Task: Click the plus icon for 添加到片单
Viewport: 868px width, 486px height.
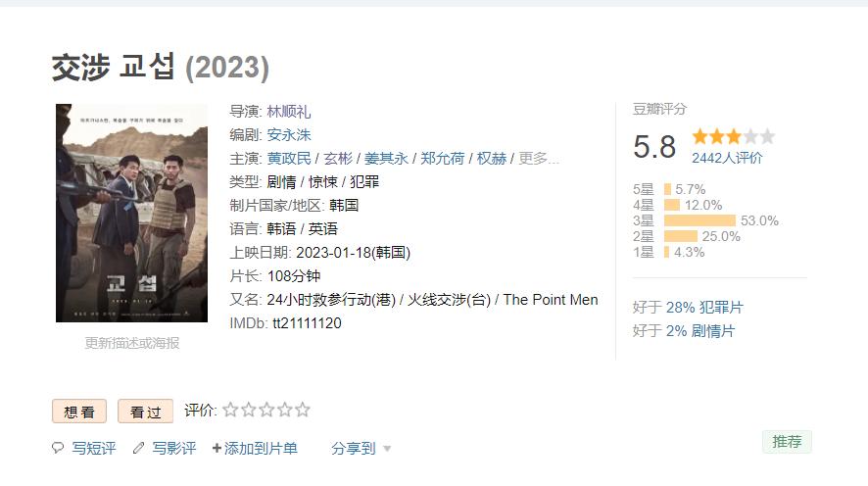Action: [217, 448]
